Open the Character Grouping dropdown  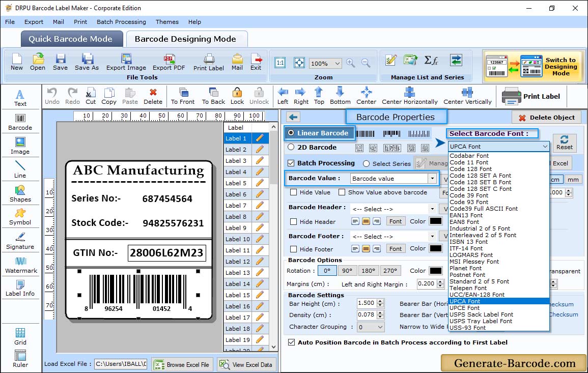coord(380,327)
